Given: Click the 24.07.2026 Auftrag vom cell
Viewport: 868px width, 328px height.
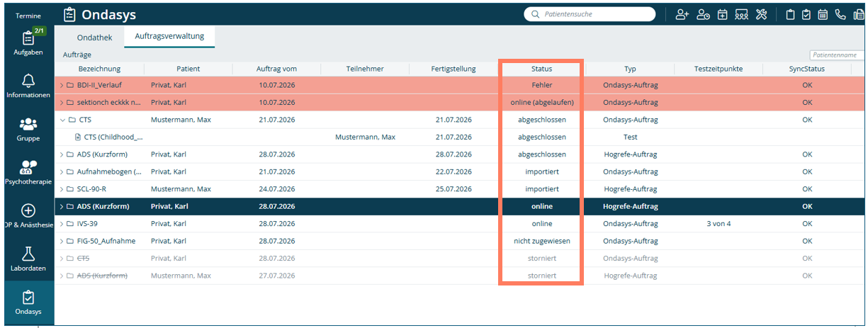Looking at the screenshot, I should [277, 189].
